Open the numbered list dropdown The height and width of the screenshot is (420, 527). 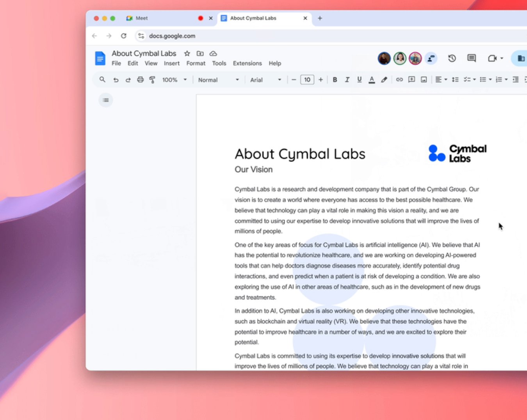point(502,80)
